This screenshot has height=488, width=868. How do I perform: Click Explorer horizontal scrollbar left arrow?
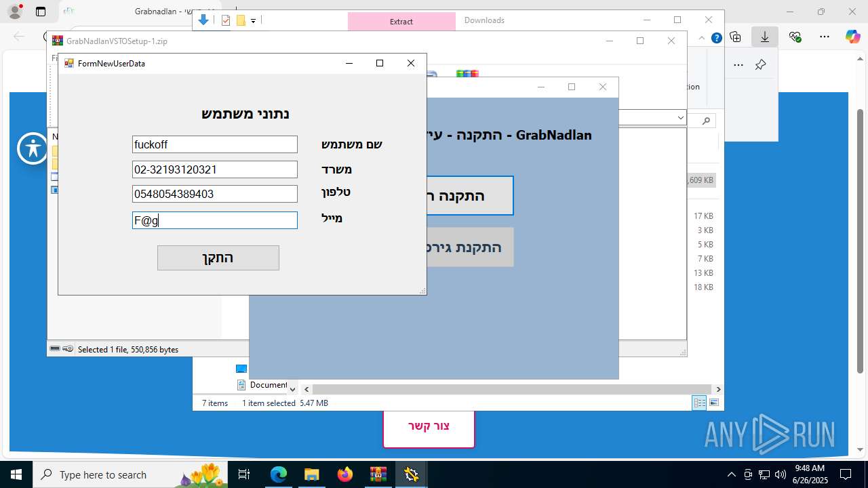click(307, 389)
